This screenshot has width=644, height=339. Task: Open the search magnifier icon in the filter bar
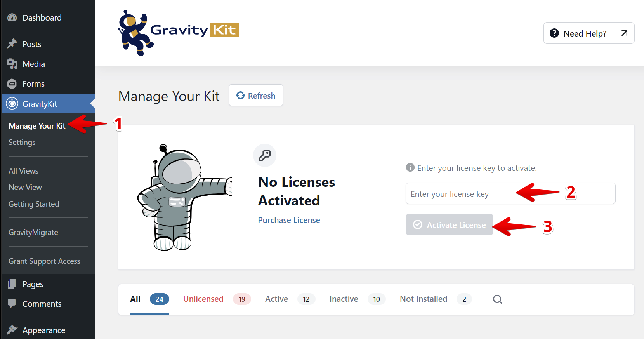[497, 299]
